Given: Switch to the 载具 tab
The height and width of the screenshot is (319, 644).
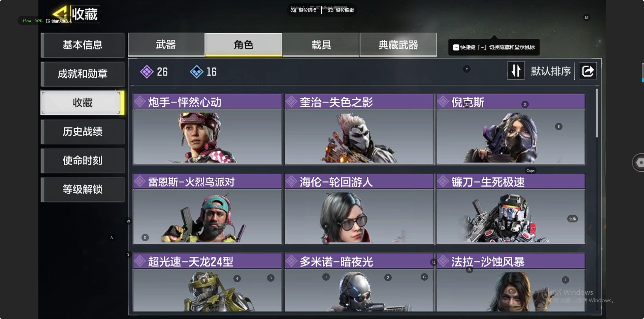Looking at the screenshot, I should [x=321, y=44].
